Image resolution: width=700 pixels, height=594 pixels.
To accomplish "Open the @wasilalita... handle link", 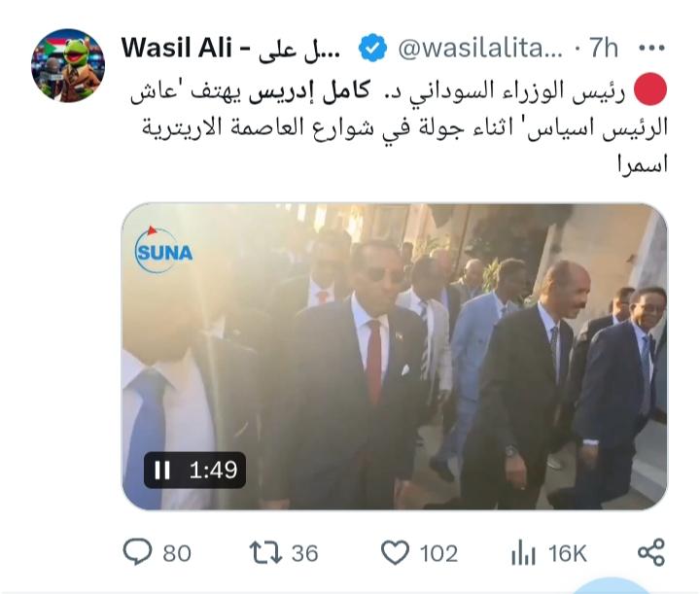I will [x=480, y=48].
